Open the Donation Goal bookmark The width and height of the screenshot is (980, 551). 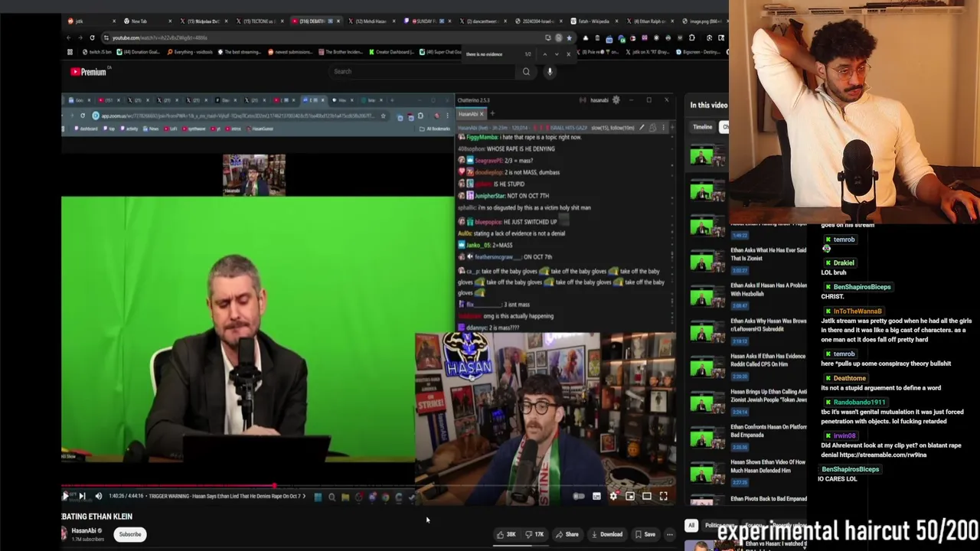tap(138, 52)
